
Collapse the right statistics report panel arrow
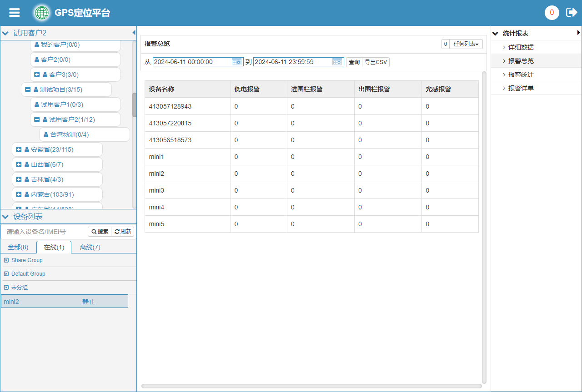click(x=578, y=33)
